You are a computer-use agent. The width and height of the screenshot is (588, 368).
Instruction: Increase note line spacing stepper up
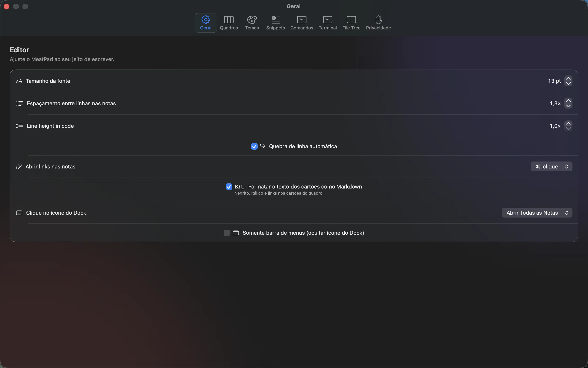568,101
